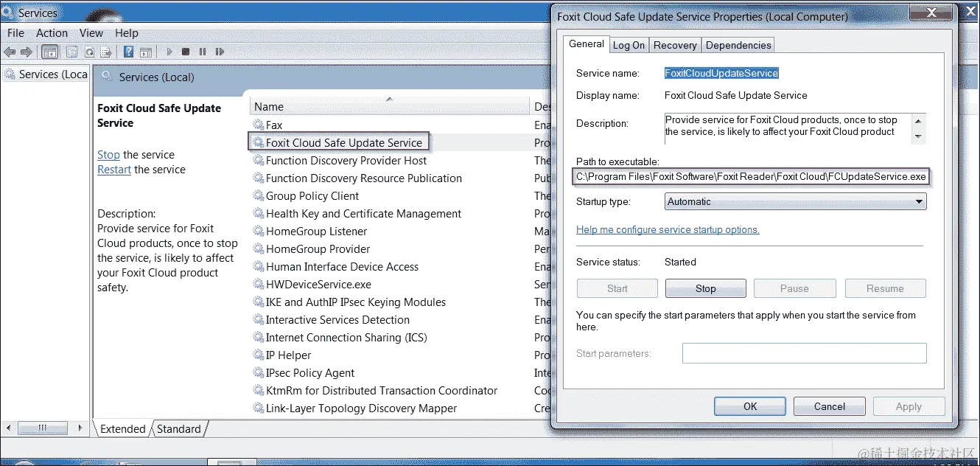Click the gear icon next to IPsec Policy Agent

[258, 373]
